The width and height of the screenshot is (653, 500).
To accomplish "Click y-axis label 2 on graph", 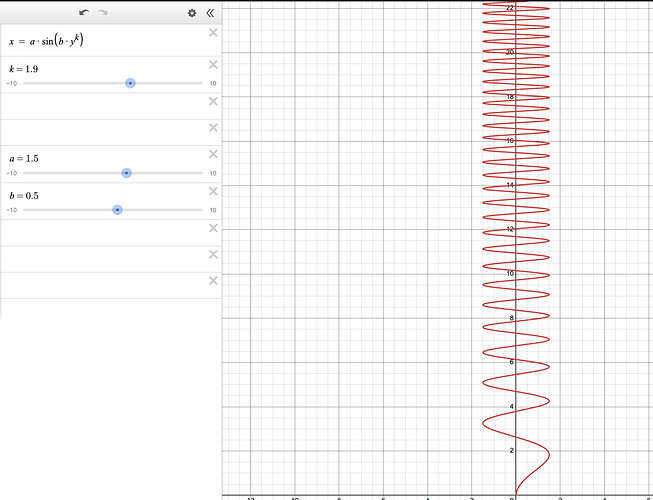I will 512,450.
